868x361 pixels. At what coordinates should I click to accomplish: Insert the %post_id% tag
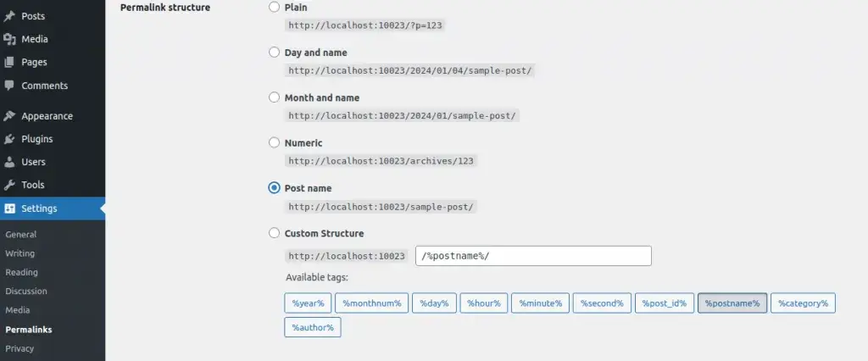point(665,303)
